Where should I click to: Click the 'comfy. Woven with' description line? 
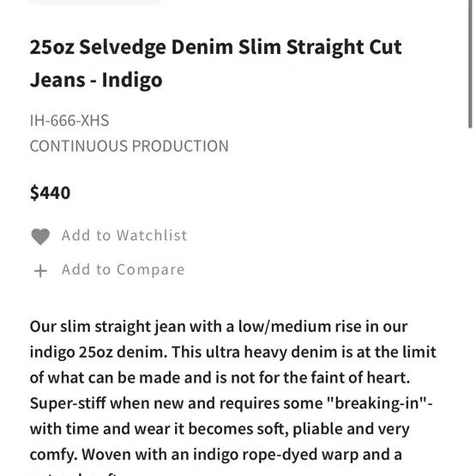[x=216, y=455]
